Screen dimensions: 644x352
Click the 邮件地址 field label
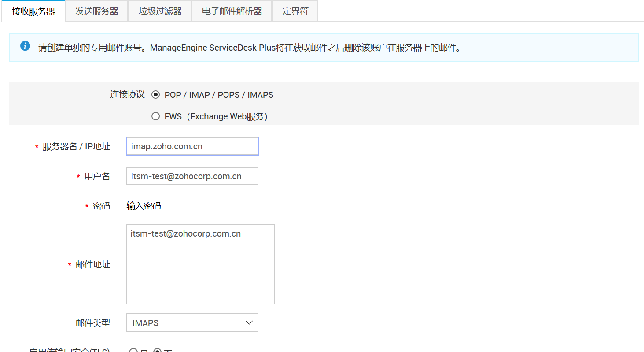(93, 265)
